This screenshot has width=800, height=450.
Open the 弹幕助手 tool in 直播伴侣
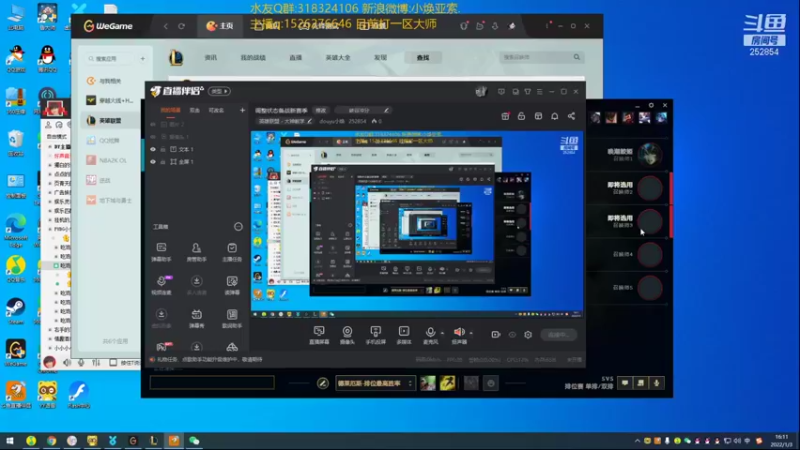(161, 252)
